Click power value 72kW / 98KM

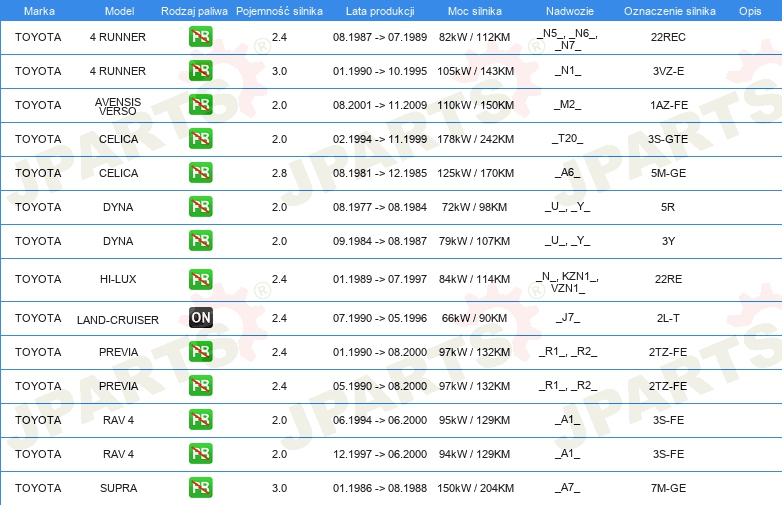[474, 207]
